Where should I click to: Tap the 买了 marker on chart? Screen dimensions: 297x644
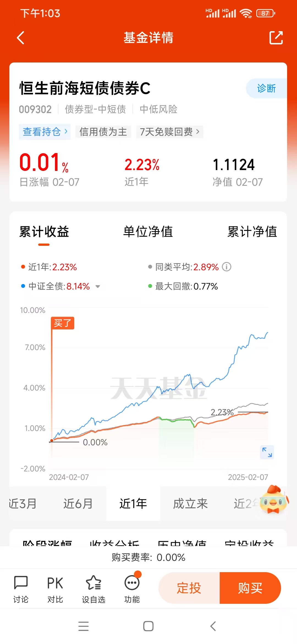pos(62,323)
